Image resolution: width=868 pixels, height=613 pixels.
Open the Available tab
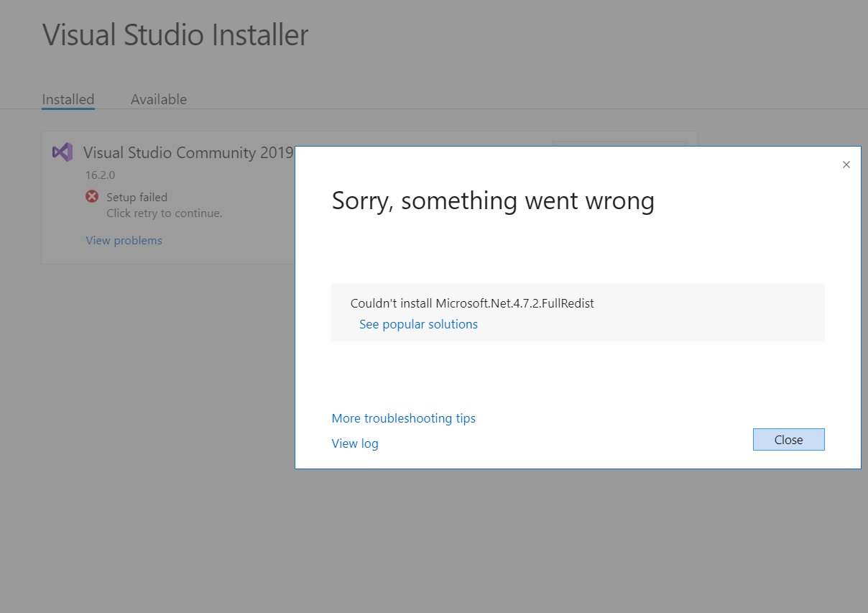click(x=159, y=99)
